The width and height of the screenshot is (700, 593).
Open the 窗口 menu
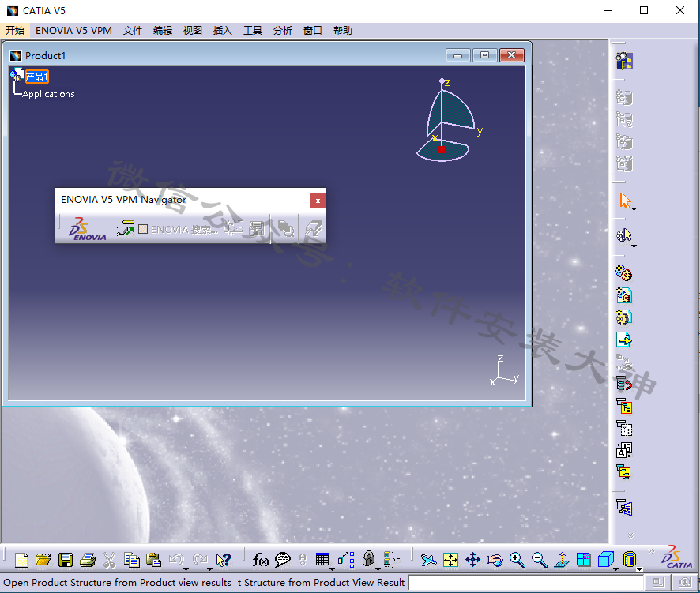[x=313, y=30]
